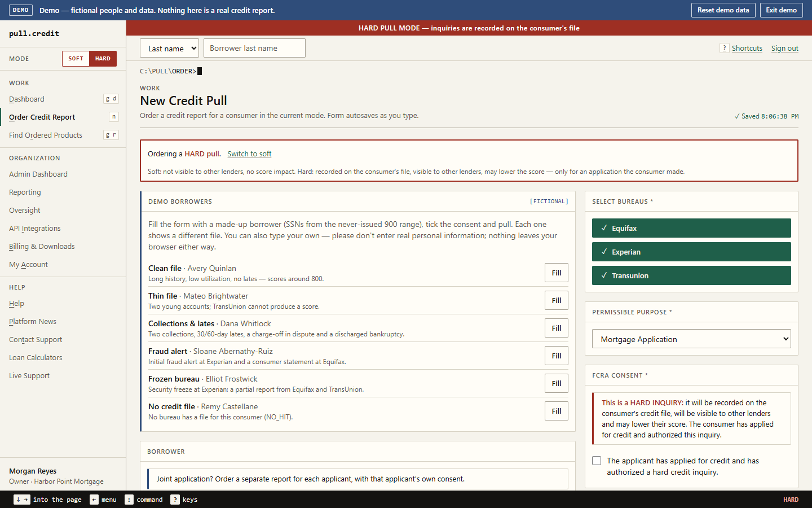Click the 'g d' shortcut badge for Dashboard
The height and width of the screenshot is (508, 812).
tap(111, 99)
